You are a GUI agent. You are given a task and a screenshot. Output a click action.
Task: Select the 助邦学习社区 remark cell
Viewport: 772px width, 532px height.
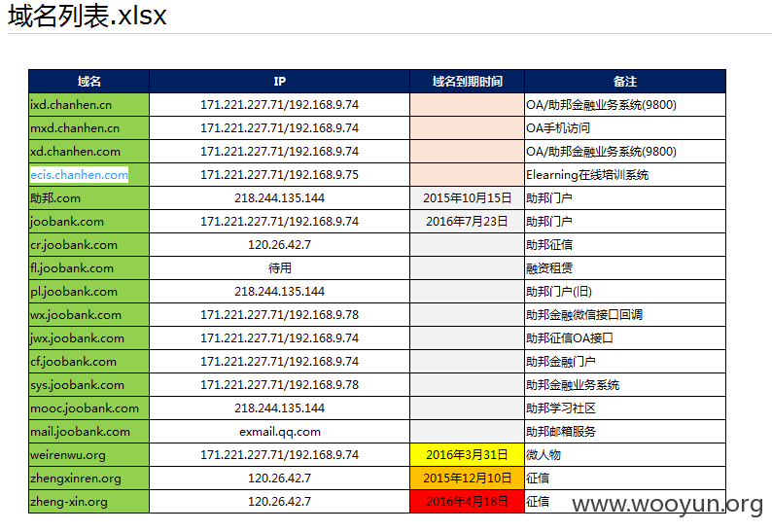click(625, 408)
